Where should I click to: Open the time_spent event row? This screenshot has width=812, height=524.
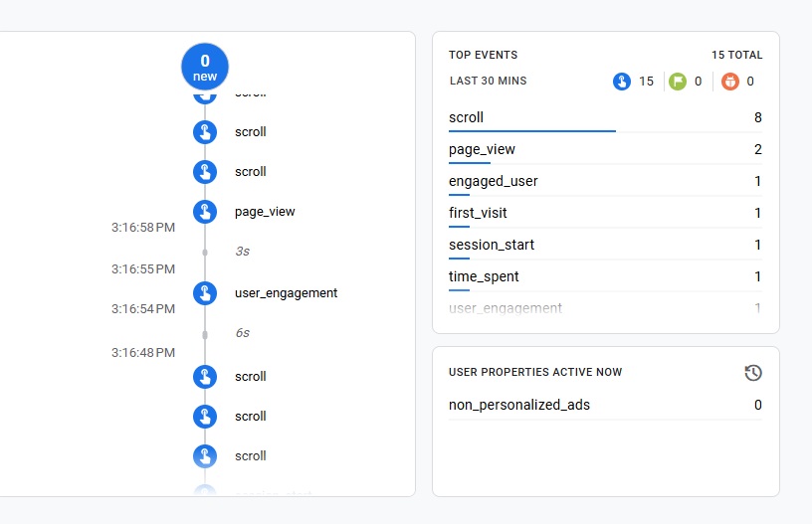click(x=605, y=277)
